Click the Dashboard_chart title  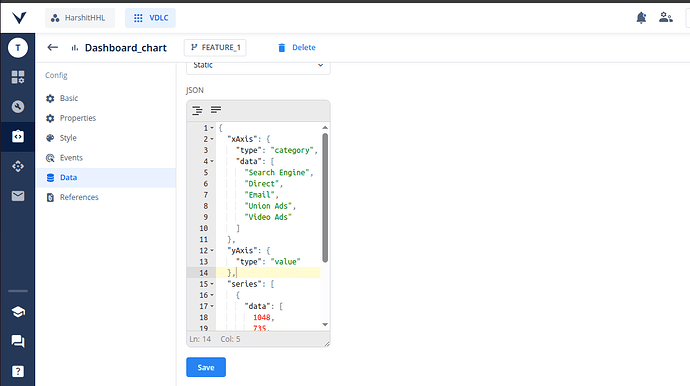click(126, 48)
